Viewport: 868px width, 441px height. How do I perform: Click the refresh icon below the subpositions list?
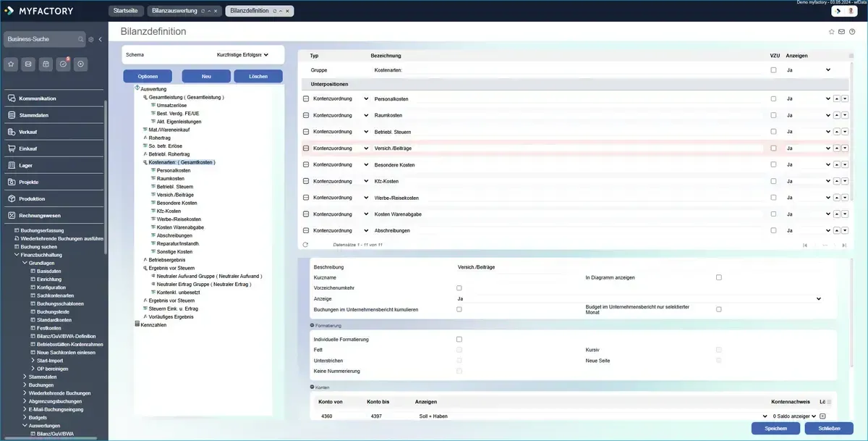pos(305,245)
